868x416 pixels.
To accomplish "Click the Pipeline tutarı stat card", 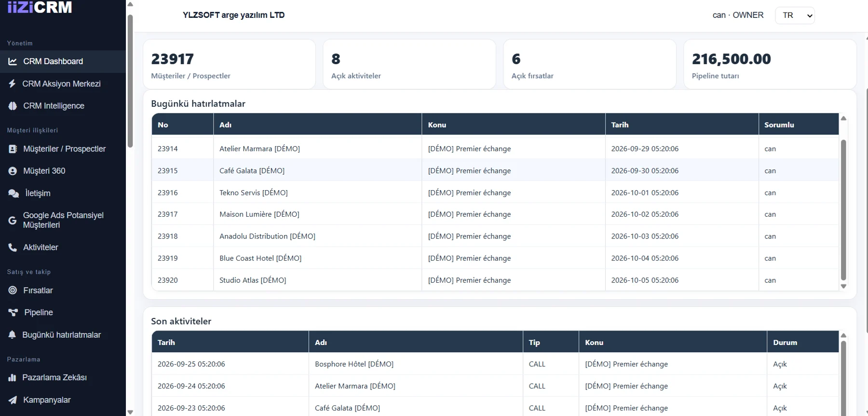I will click(770, 64).
